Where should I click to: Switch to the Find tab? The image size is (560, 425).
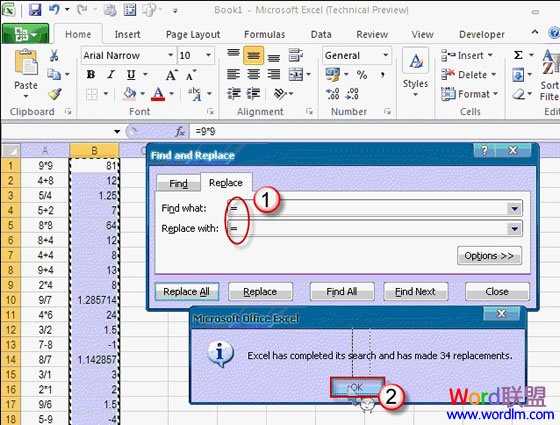click(178, 183)
